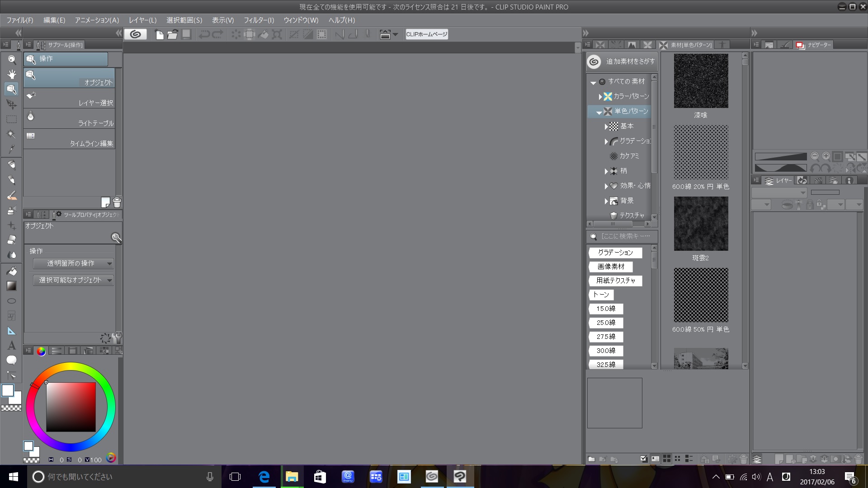Select the Balloon tool
The image size is (868, 488).
pos(12,360)
